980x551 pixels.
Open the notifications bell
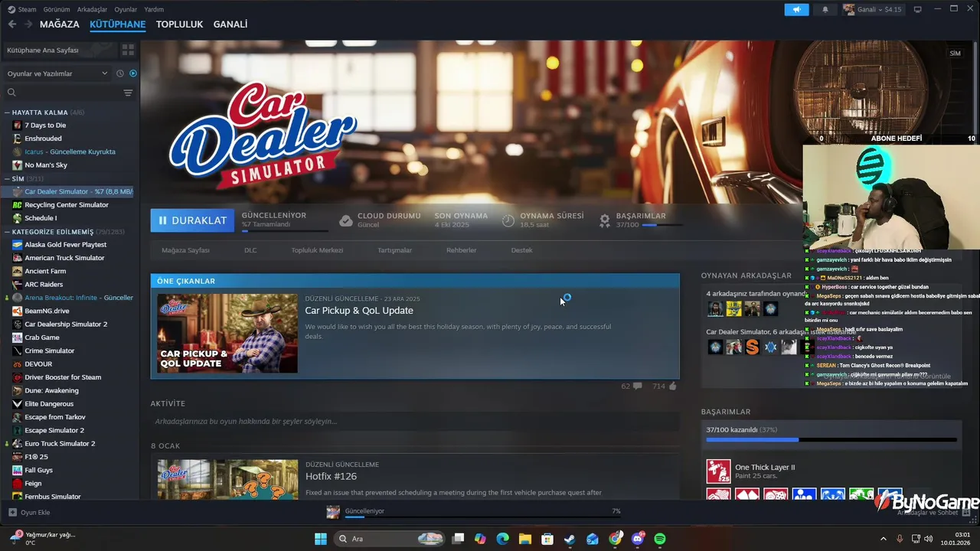click(x=825, y=9)
